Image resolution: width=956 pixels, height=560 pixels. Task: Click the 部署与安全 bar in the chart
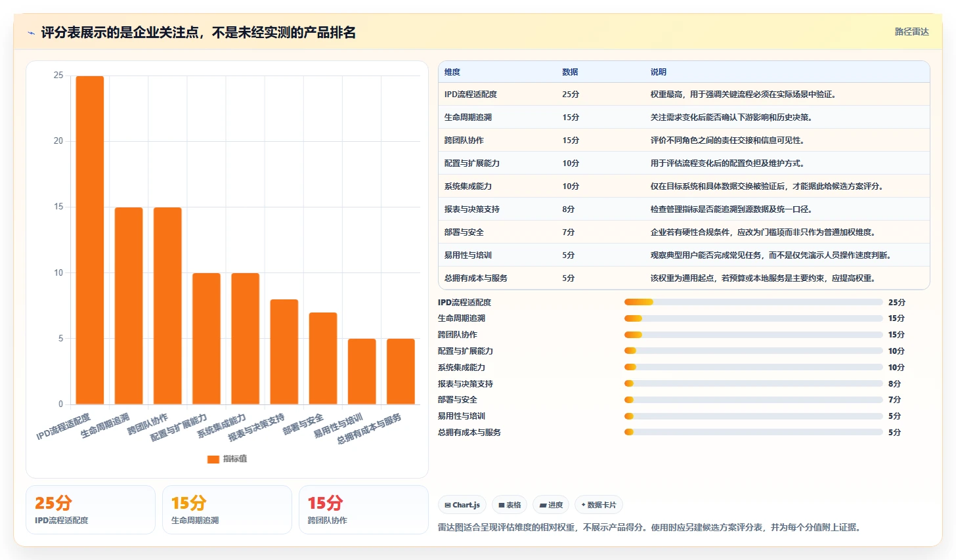pyautogui.click(x=323, y=358)
